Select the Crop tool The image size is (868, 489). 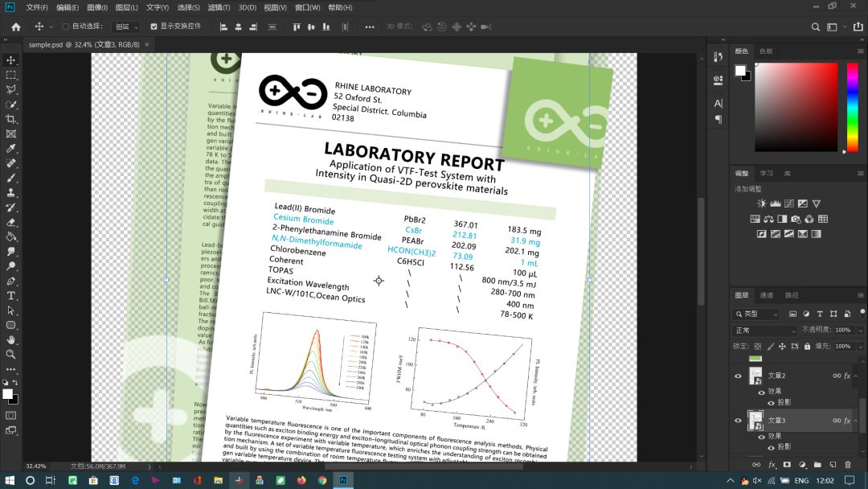(10, 119)
